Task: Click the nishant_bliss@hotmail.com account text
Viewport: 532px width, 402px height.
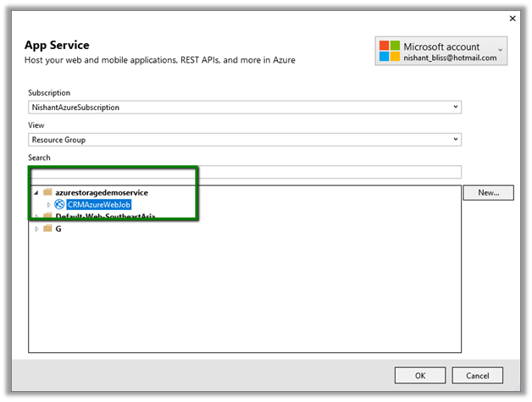Action: (450, 58)
